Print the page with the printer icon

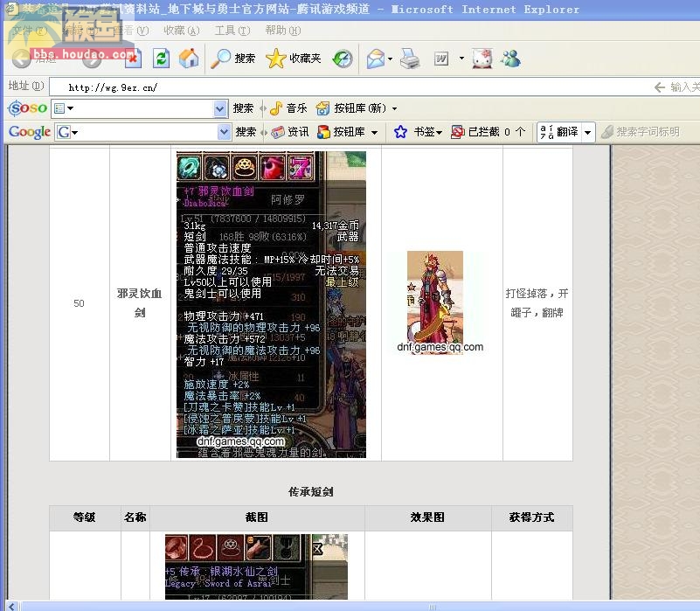click(x=409, y=59)
